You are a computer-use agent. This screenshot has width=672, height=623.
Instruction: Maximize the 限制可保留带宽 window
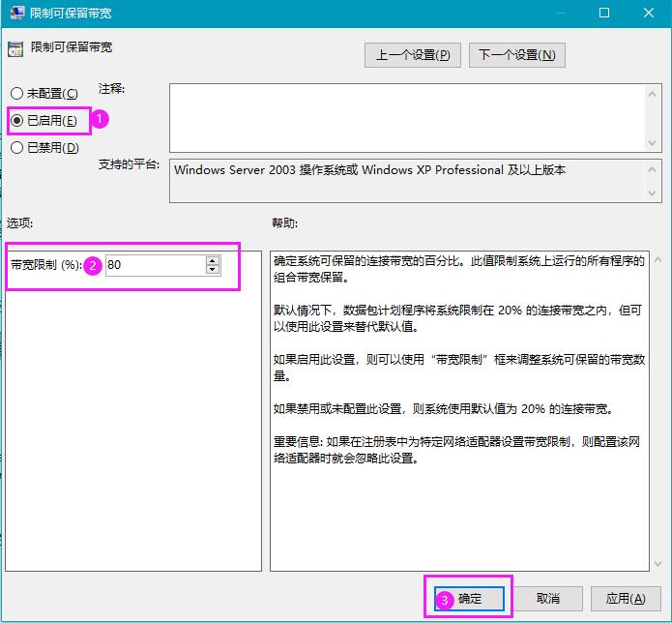(x=604, y=13)
